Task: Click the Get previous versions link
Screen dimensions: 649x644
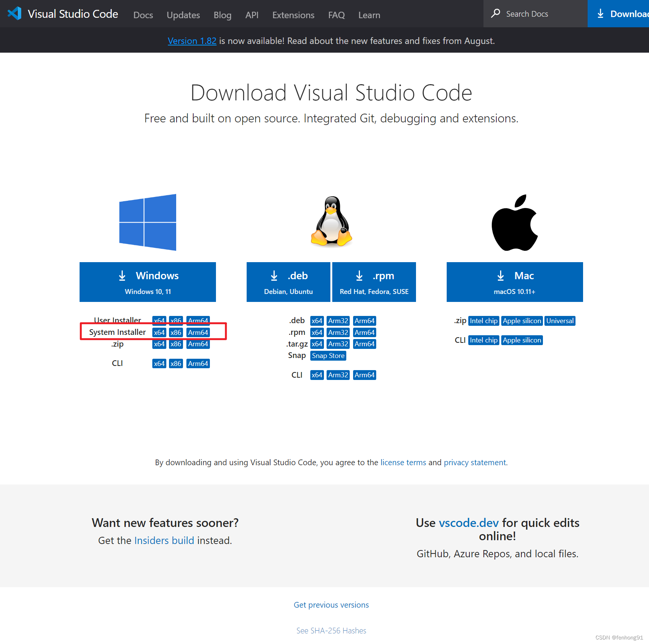Action: [331, 605]
